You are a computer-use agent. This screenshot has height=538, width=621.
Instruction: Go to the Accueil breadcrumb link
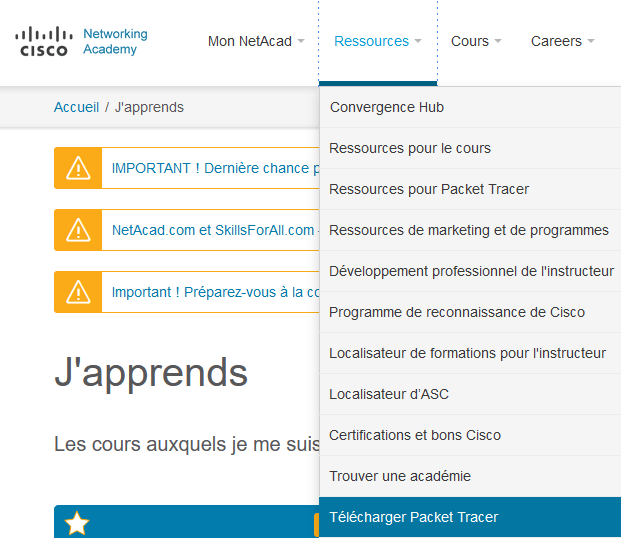(76, 107)
